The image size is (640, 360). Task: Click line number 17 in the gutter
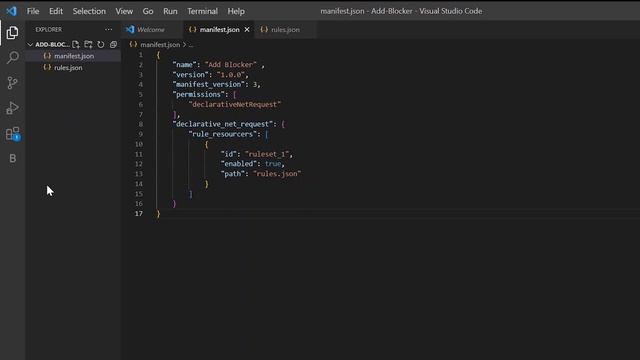click(x=139, y=213)
